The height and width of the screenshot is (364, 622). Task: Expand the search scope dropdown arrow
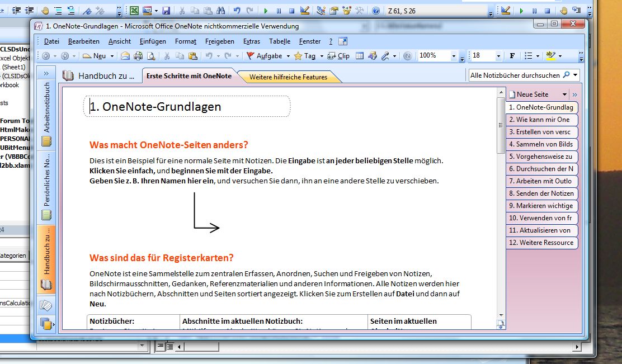coord(575,75)
